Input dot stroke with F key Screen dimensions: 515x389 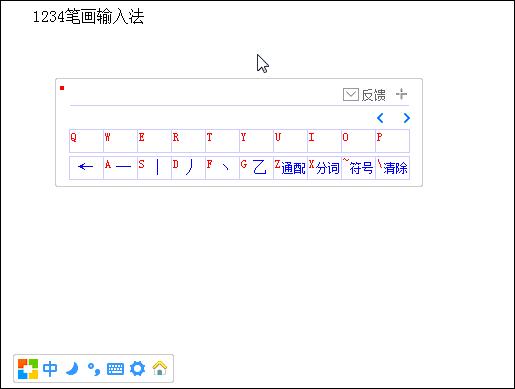(222, 168)
